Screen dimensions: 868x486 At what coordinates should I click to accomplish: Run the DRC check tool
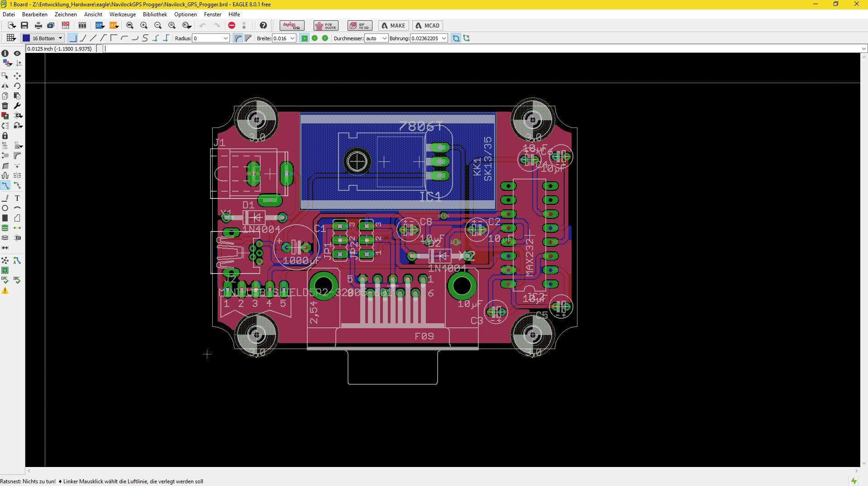click(x=17, y=280)
